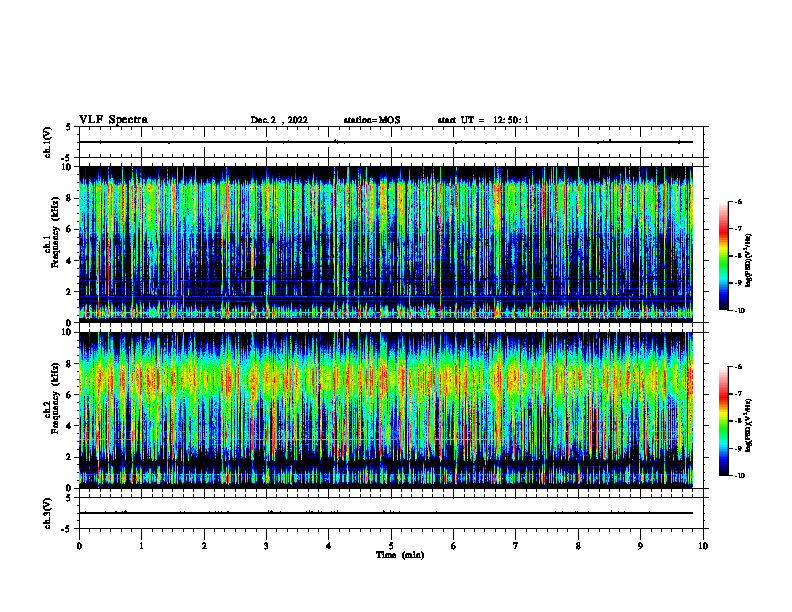792x612 pixels.
Task: Click the time axis tick label "9"
Action: 640,546
